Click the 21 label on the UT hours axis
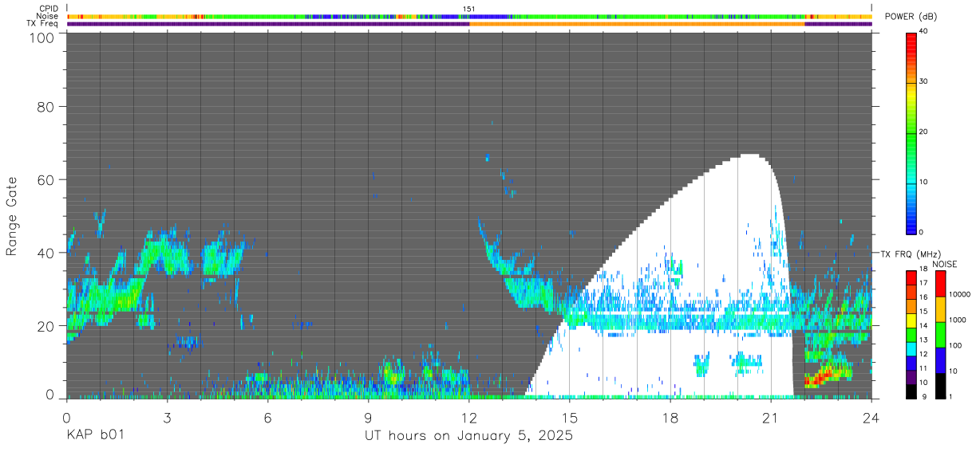Image resolution: width=980 pixels, height=452 pixels. 771,417
